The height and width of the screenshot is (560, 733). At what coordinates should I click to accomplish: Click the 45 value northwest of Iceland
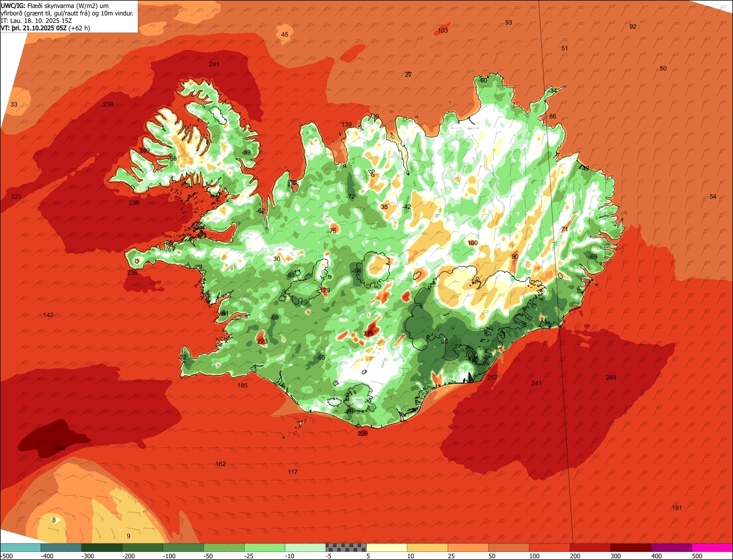click(x=285, y=34)
